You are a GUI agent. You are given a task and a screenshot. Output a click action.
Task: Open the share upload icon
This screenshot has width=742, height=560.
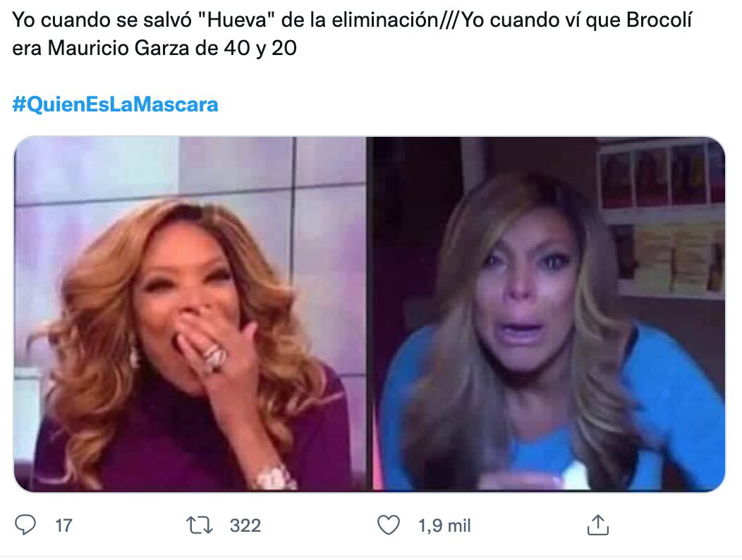point(597,525)
